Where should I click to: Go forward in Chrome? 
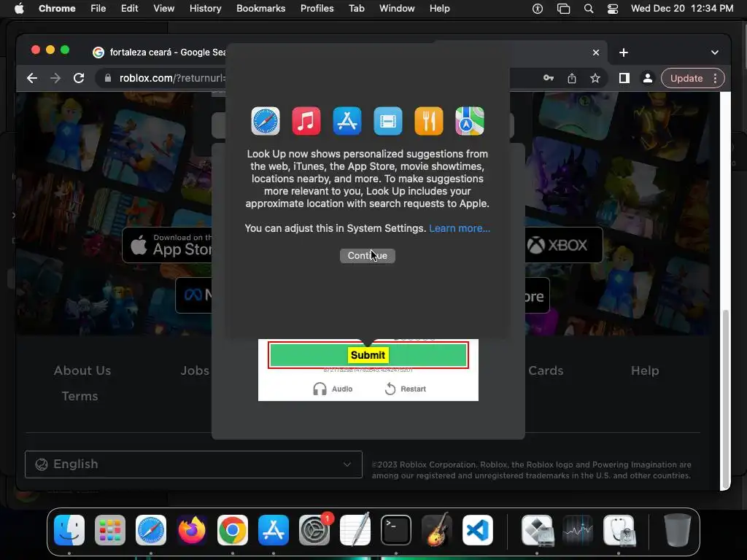click(x=55, y=78)
